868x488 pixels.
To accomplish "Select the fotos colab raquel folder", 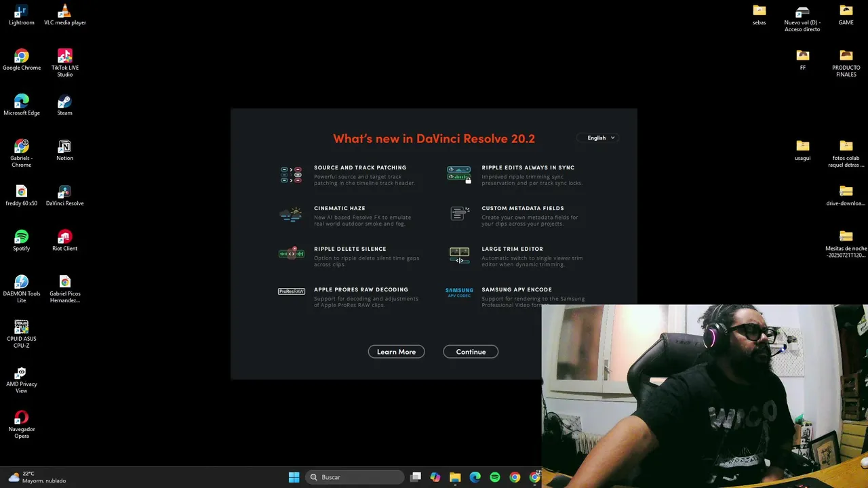I will coord(846,153).
